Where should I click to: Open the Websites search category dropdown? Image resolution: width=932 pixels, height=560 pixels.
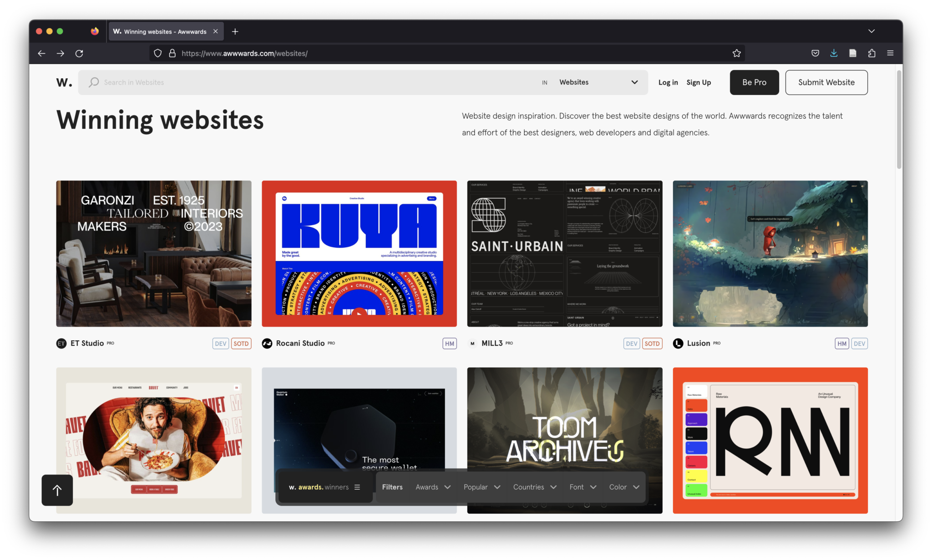point(598,82)
